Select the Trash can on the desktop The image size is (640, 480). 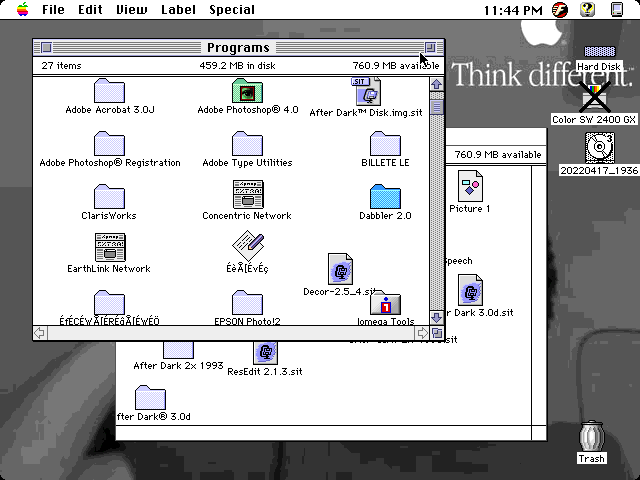(591, 436)
